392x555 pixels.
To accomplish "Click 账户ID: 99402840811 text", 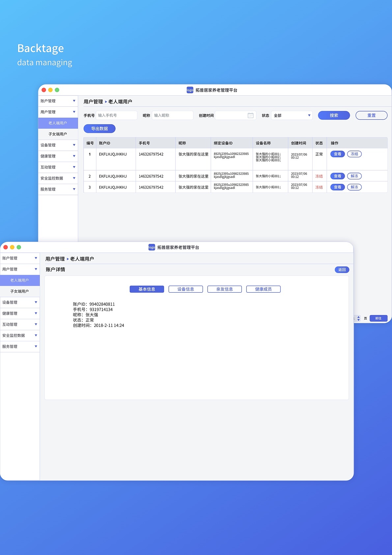I will (94, 304).
